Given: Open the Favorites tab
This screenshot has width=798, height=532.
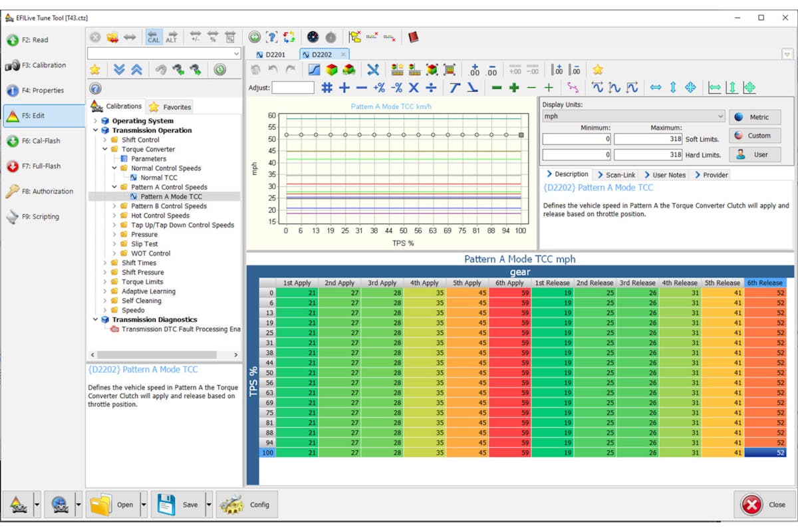Looking at the screenshot, I should [x=171, y=106].
